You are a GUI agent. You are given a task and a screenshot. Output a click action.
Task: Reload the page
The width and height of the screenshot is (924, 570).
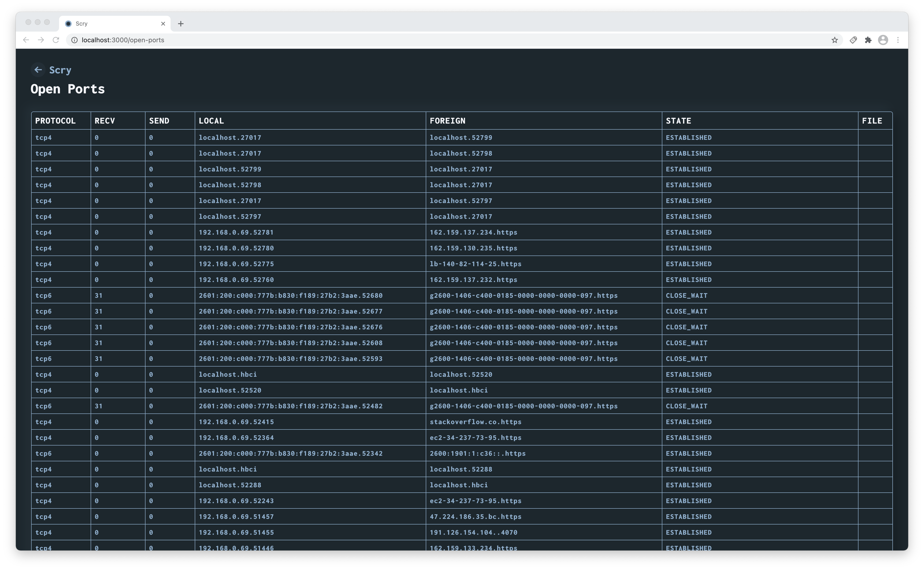tap(56, 40)
